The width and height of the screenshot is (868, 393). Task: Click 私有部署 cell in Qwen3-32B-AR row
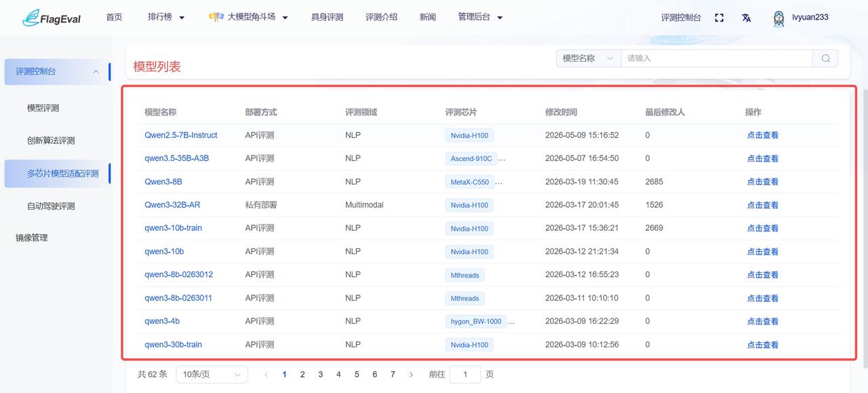(x=261, y=205)
